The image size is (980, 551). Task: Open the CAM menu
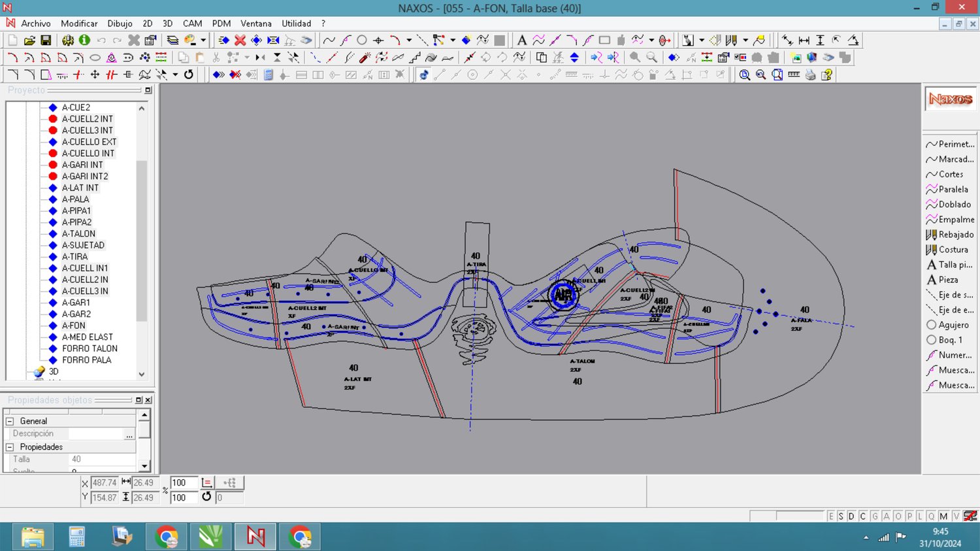point(192,24)
